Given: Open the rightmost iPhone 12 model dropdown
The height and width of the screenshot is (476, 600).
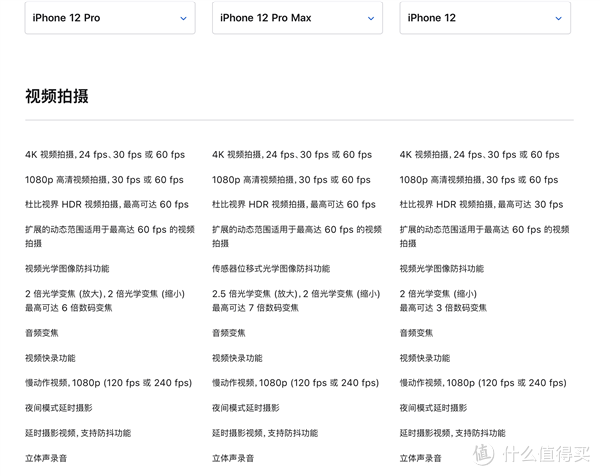Looking at the screenshot, I should click(x=484, y=18).
